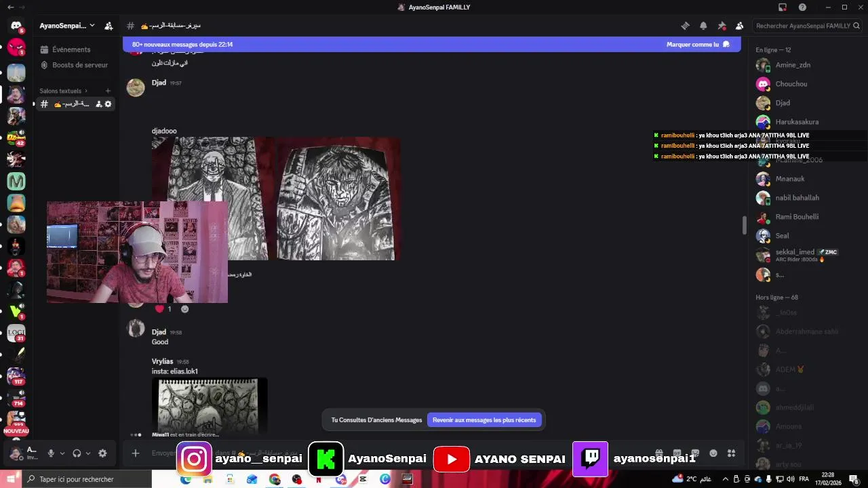Viewport: 868px width, 488px height.
Task: Select Harukasakura in member list
Action: [804, 122]
